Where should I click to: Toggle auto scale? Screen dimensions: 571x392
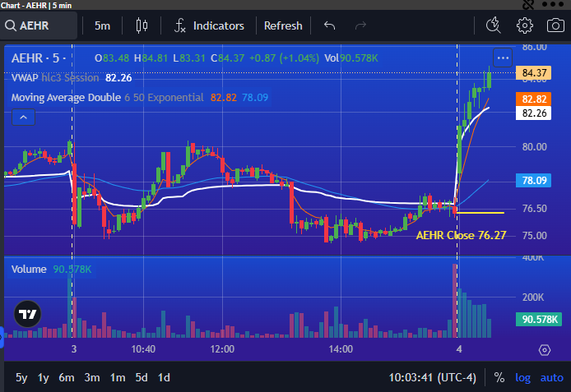click(552, 377)
